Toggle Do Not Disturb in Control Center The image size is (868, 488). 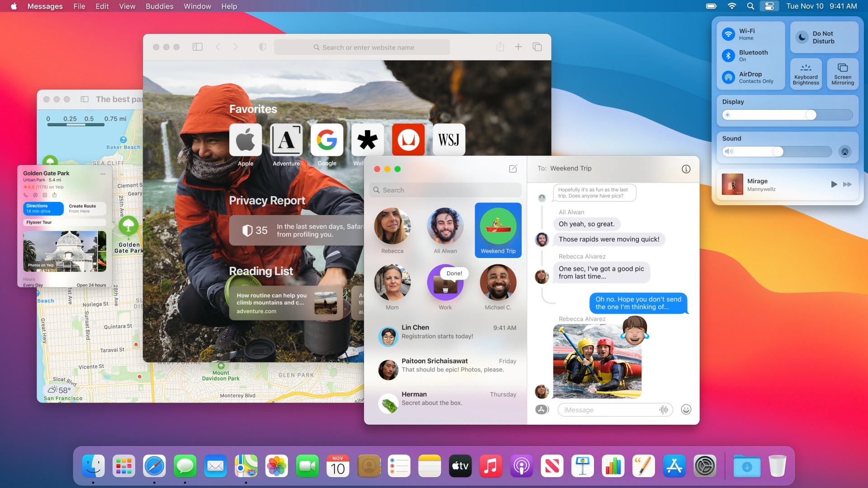coord(824,37)
